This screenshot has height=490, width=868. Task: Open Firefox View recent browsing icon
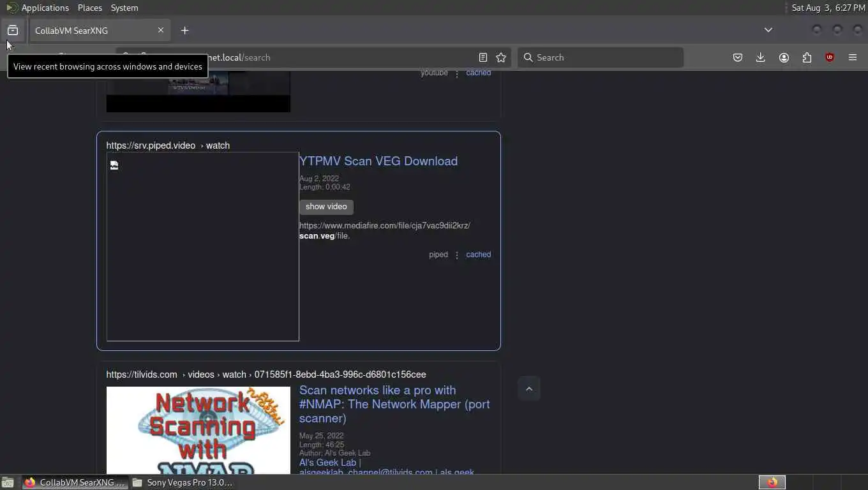(12, 30)
